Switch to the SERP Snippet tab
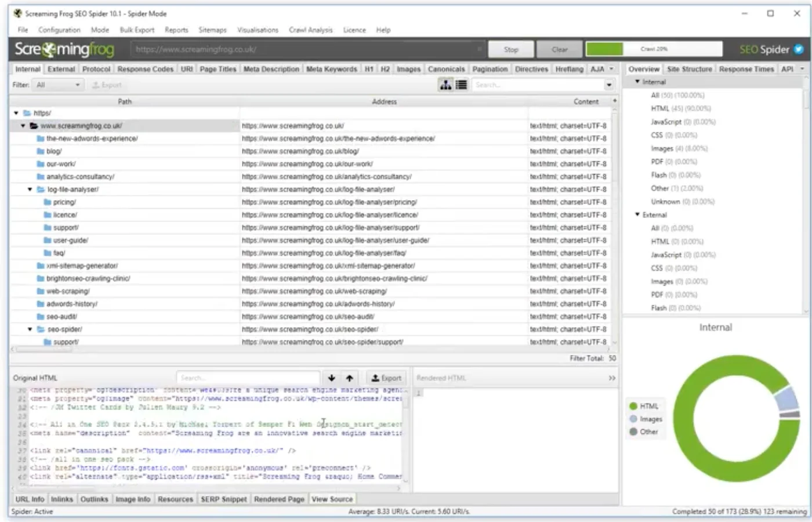Viewport: 812px width, 522px height. click(224, 499)
